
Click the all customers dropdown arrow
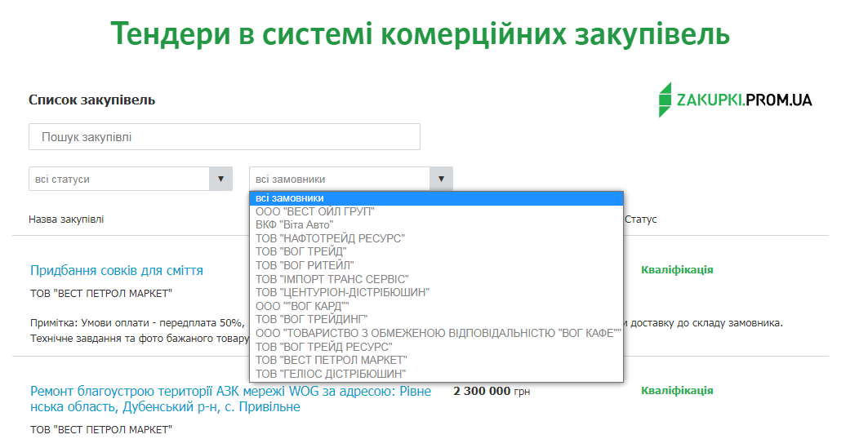(441, 179)
